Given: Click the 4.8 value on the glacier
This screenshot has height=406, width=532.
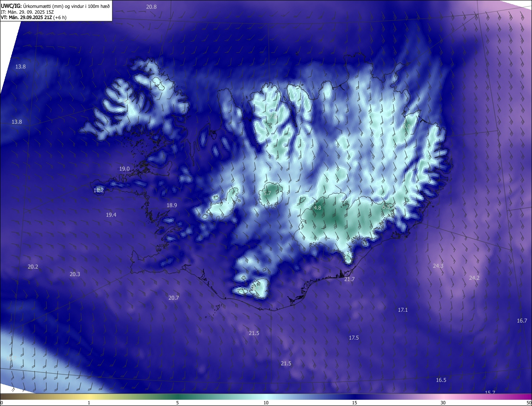Looking at the screenshot, I should [x=317, y=208].
